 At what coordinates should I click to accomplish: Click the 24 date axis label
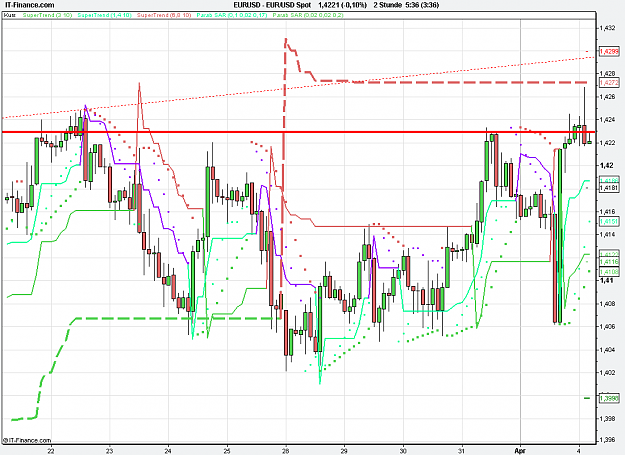pos(168,451)
